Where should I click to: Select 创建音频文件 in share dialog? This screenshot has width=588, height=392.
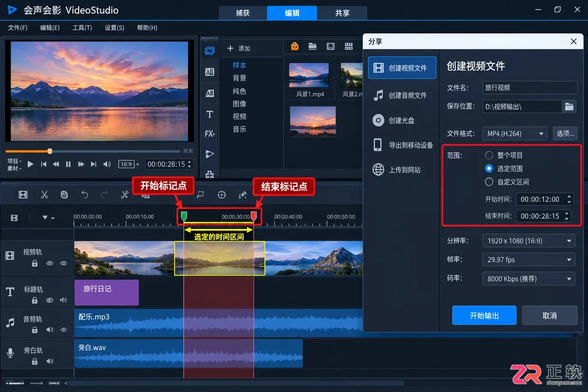point(402,95)
